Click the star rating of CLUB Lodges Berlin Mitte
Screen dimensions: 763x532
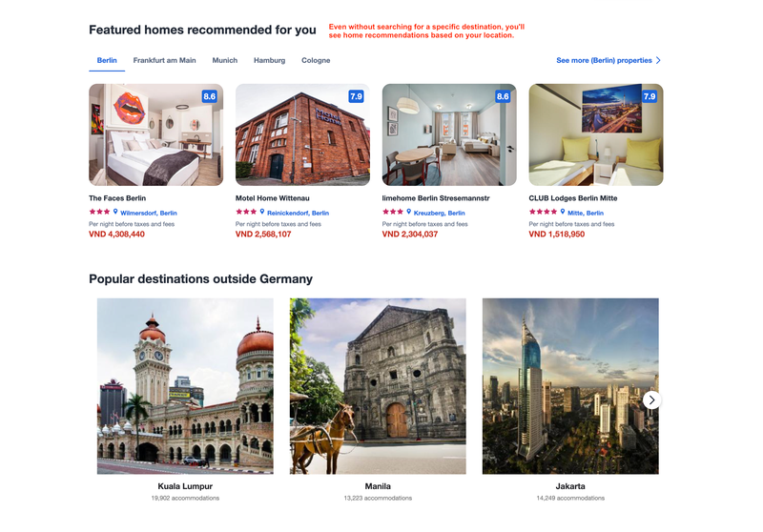tap(543, 212)
